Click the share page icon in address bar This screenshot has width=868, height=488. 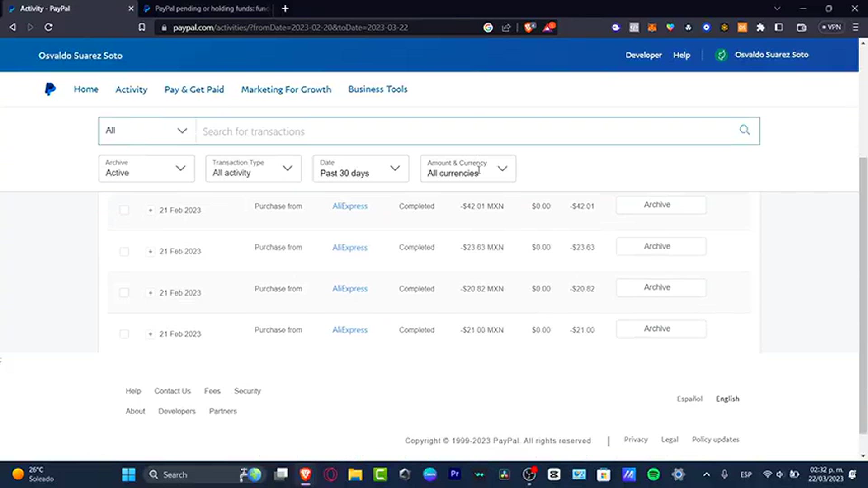(x=506, y=28)
